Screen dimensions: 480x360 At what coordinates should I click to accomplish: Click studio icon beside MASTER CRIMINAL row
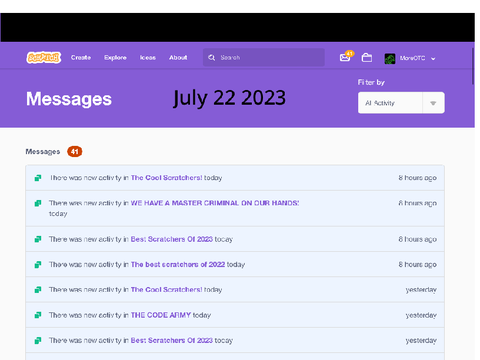(x=38, y=203)
